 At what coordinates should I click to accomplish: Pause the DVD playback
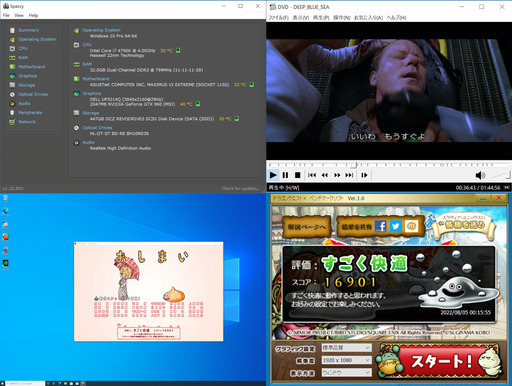click(x=285, y=175)
